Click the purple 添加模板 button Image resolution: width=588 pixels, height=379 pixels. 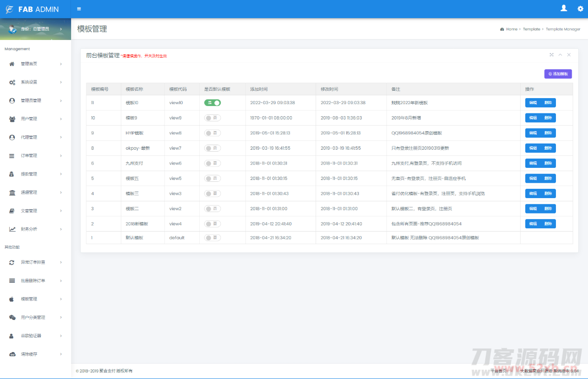point(558,74)
